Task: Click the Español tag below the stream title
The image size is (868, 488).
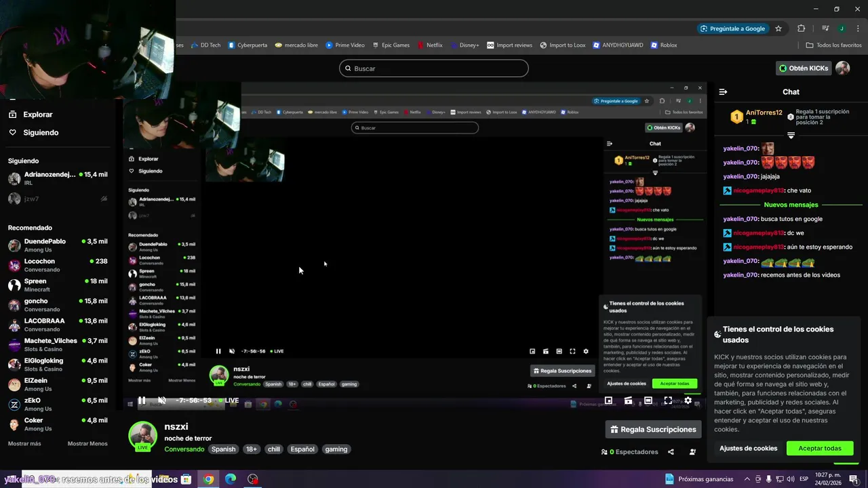Action: (x=302, y=449)
